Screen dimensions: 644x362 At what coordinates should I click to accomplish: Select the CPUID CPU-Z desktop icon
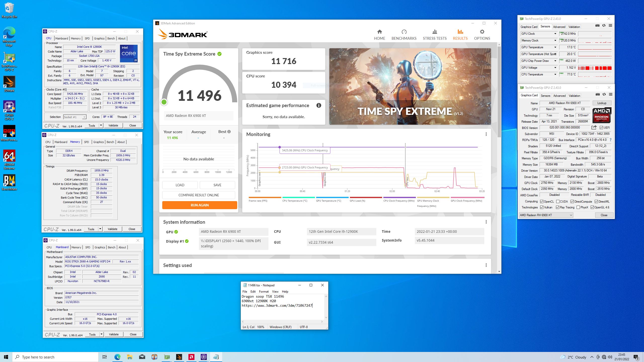9,111
